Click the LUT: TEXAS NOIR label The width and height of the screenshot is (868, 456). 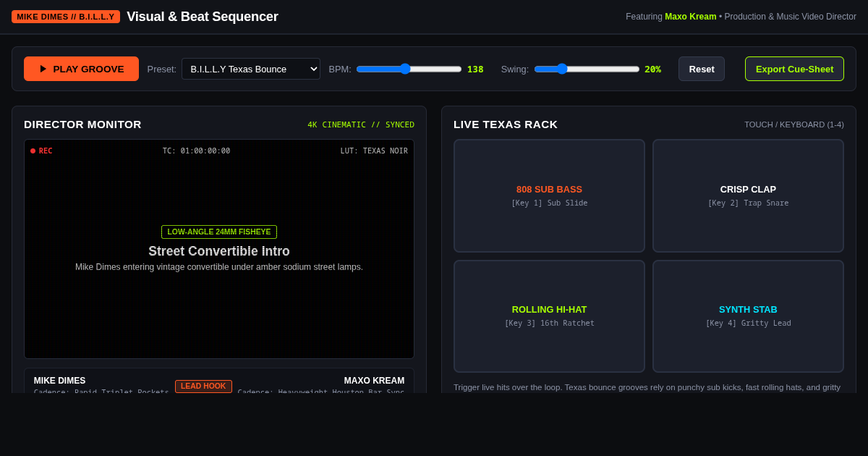374,151
